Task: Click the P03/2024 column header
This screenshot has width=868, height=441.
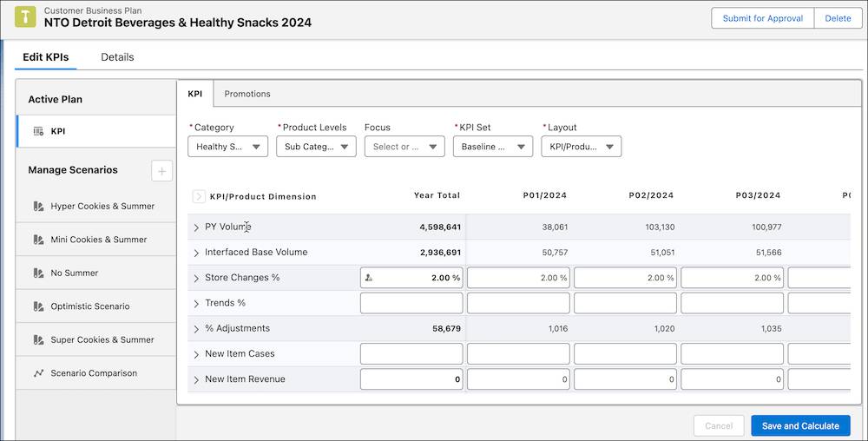Action: [758, 195]
